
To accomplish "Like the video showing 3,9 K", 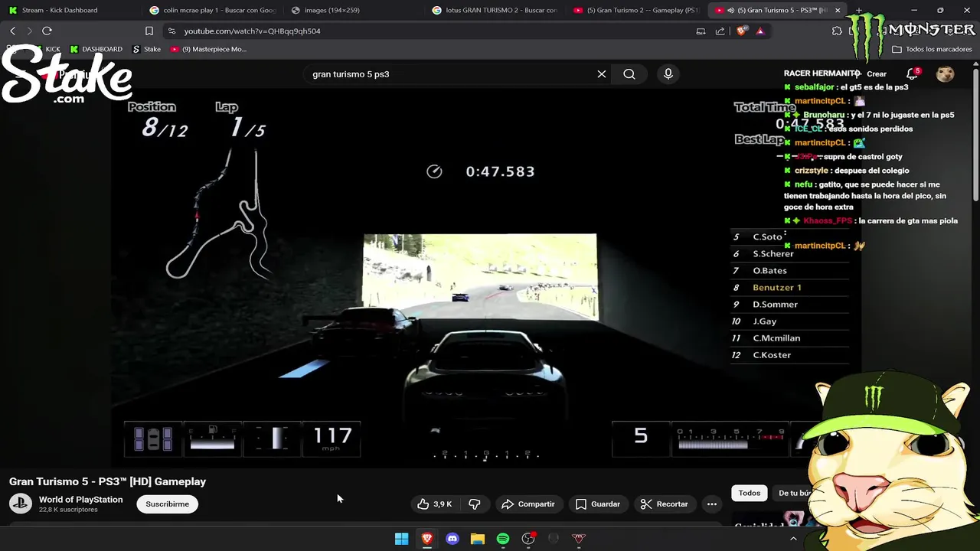I will (435, 504).
